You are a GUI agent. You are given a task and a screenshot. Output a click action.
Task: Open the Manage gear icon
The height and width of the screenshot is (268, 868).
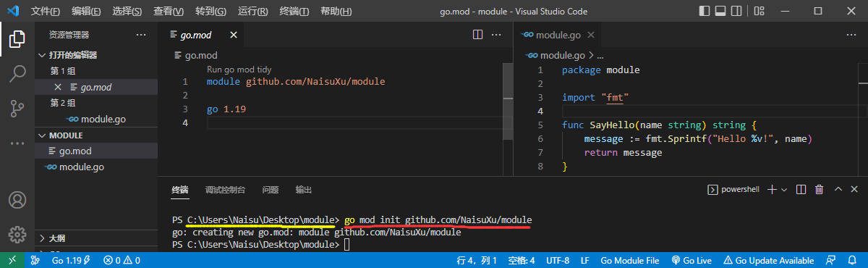17,234
